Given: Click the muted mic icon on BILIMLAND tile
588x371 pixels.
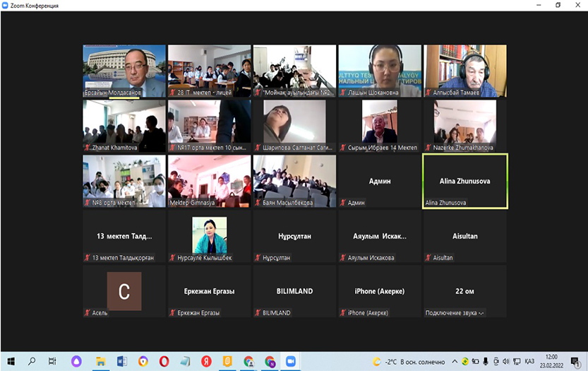Looking at the screenshot, I should click(258, 312).
